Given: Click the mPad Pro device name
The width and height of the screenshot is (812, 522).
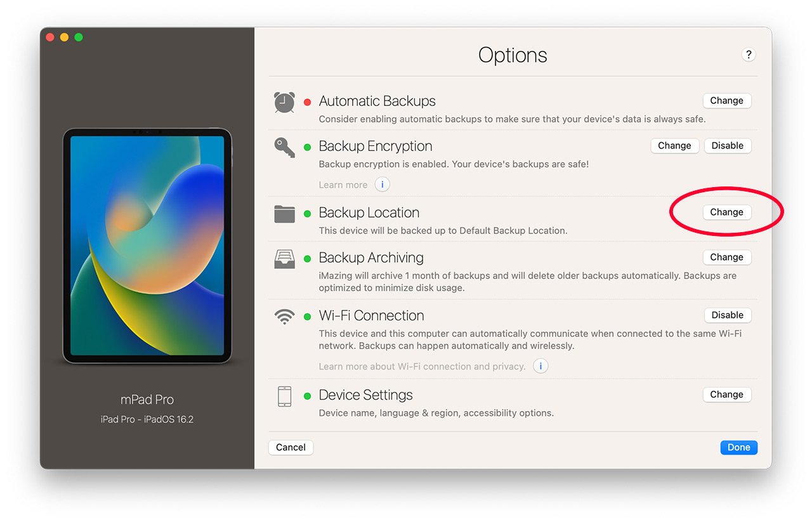Looking at the screenshot, I should [147, 400].
